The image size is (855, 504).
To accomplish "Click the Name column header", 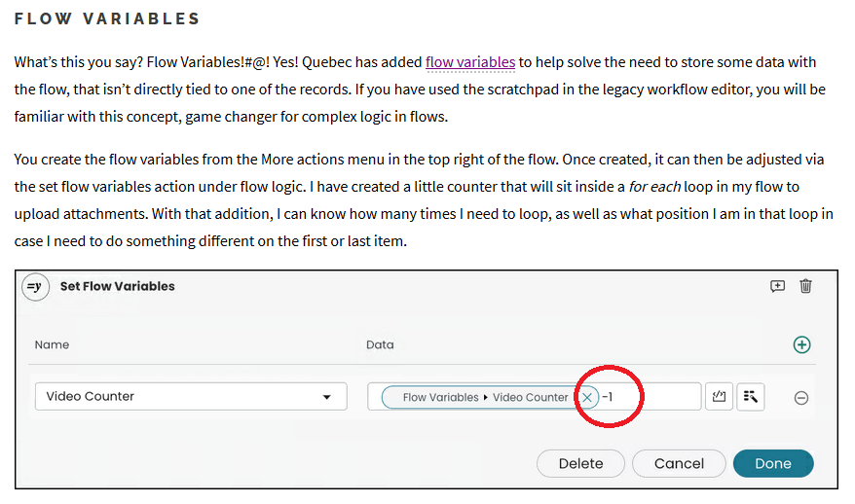I will point(52,344).
